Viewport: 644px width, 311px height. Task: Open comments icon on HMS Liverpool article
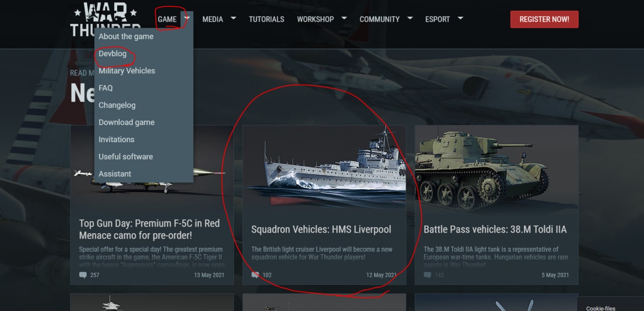pyautogui.click(x=255, y=275)
